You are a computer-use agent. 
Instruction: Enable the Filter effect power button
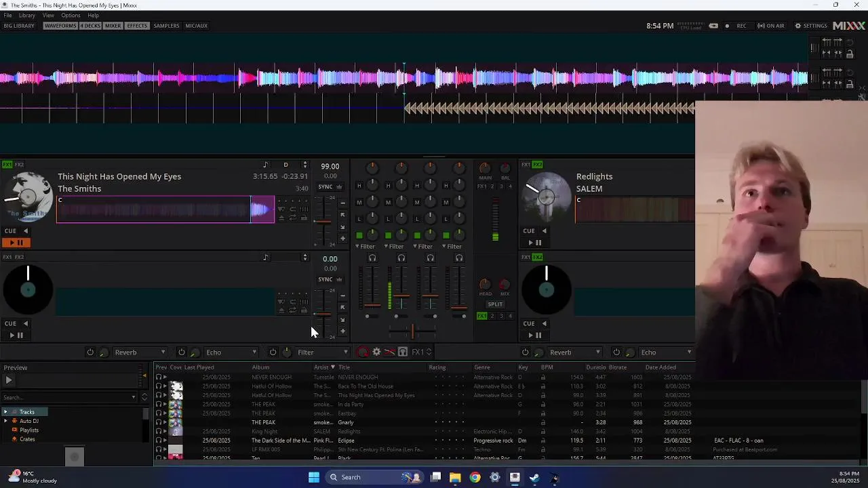(273, 352)
